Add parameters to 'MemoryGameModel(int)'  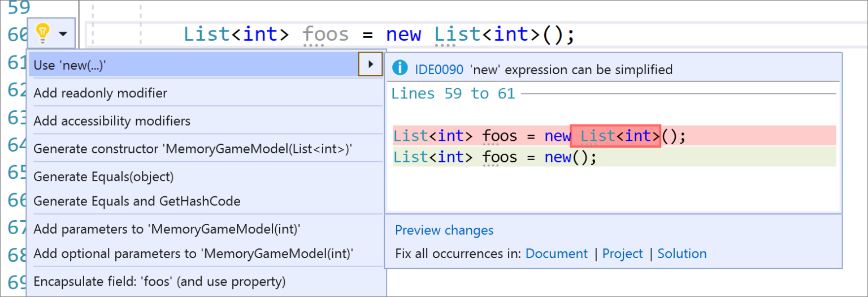coord(167,229)
